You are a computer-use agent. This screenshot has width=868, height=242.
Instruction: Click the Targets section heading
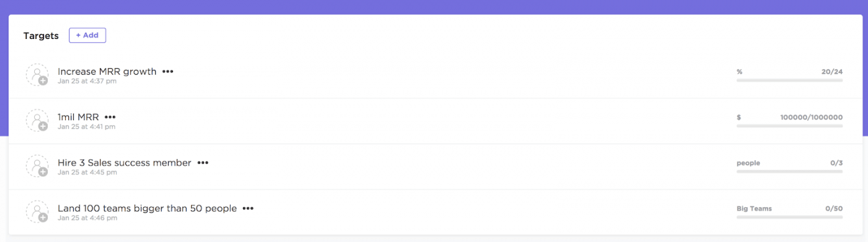(41, 36)
